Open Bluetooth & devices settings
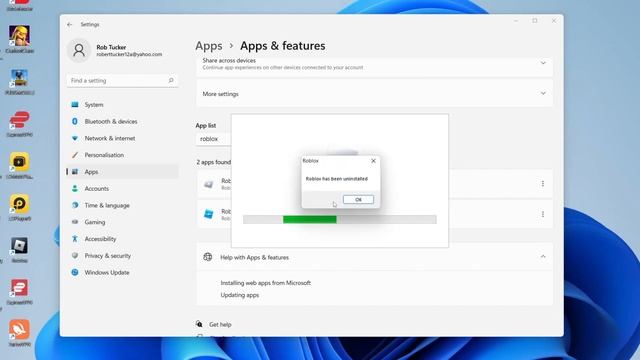The height and width of the screenshot is (360, 640). pos(122,122)
